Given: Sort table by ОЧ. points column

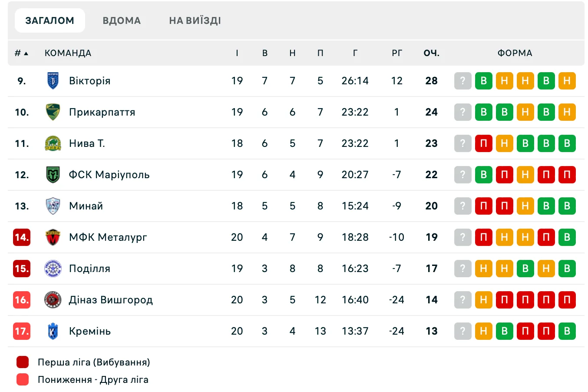Looking at the screenshot, I should [431, 53].
